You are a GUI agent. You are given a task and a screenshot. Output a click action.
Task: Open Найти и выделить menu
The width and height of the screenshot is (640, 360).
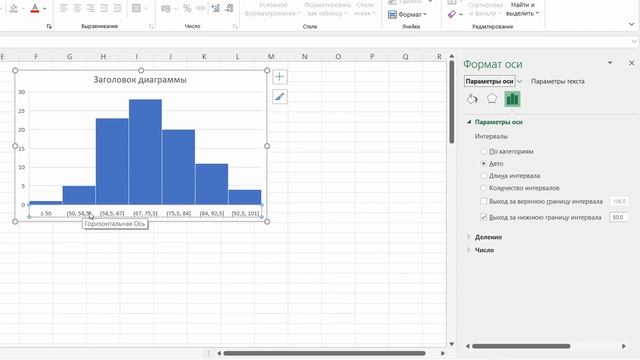pyautogui.click(x=522, y=9)
